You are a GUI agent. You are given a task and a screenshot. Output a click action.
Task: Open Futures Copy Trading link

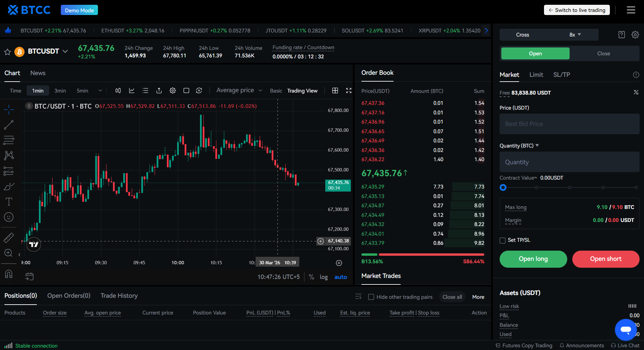[x=524, y=346]
